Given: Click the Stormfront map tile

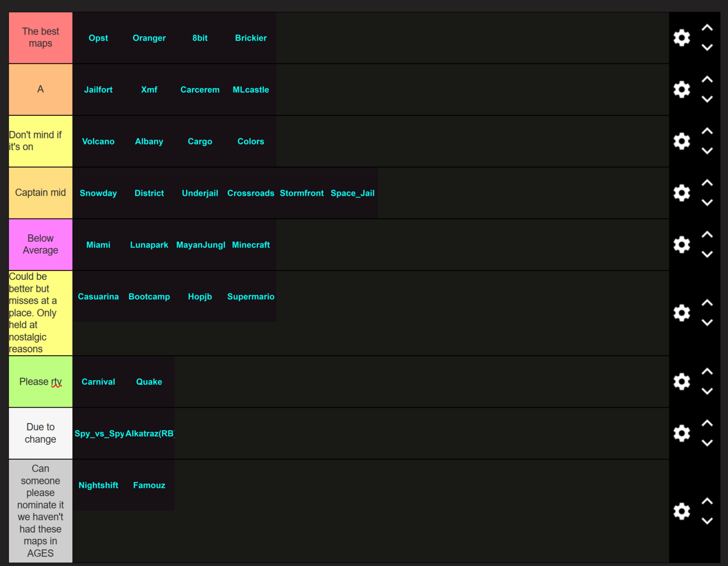Looking at the screenshot, I should point(302,193).
